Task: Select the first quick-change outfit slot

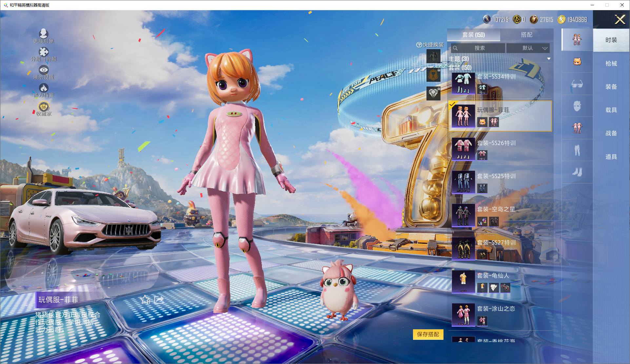Action: coord(433,56)
